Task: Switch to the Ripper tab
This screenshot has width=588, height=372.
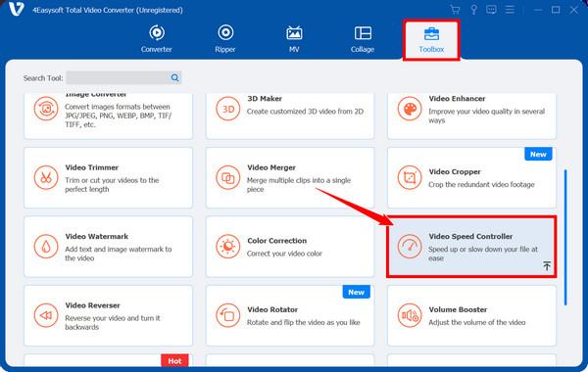Action: [225, 39]
